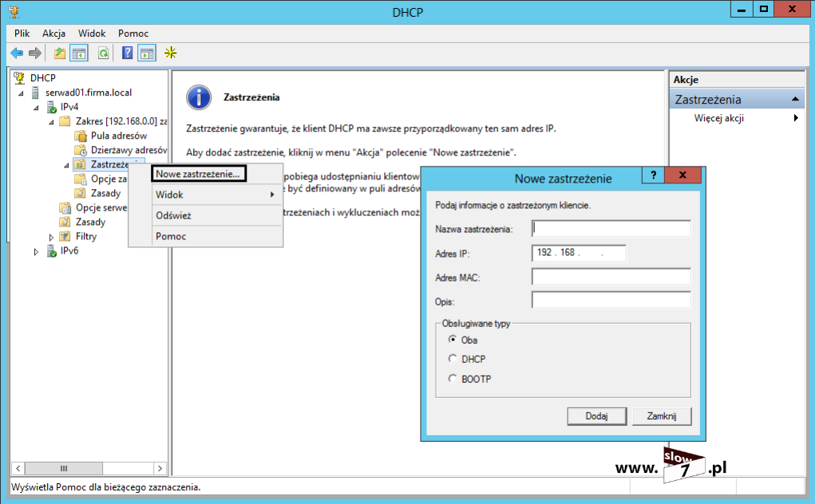Click the Refresh toolbar icon
Viewport: 815px width, 504px height.
point(103,53)
